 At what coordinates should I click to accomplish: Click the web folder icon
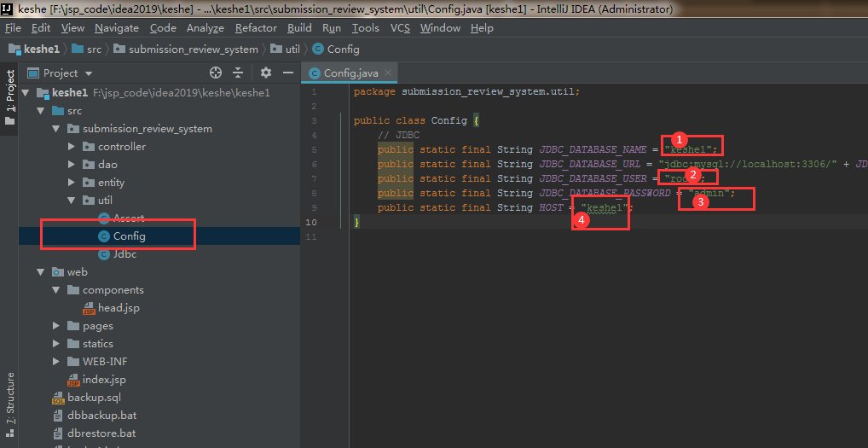[58, 272]
